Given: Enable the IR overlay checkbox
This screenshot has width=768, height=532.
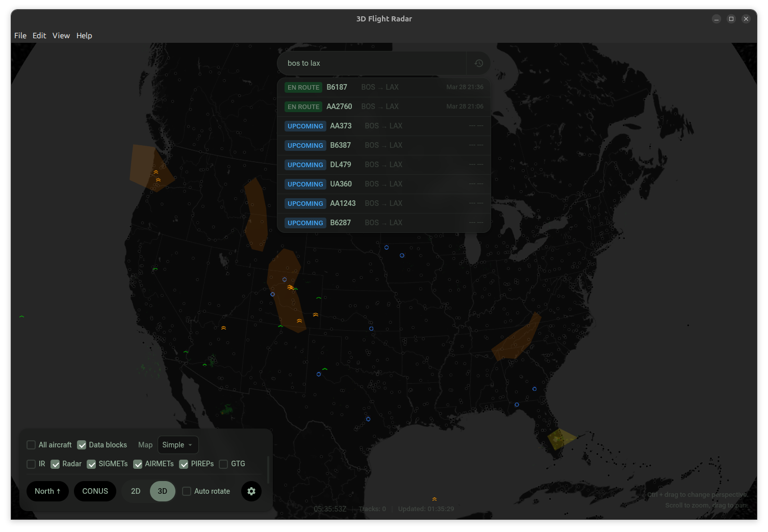Looking at the screenshot, I should (31, 464).
